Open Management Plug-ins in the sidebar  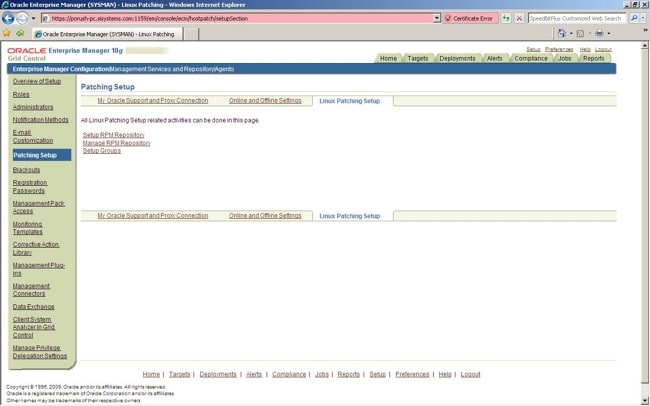point(39,269)
